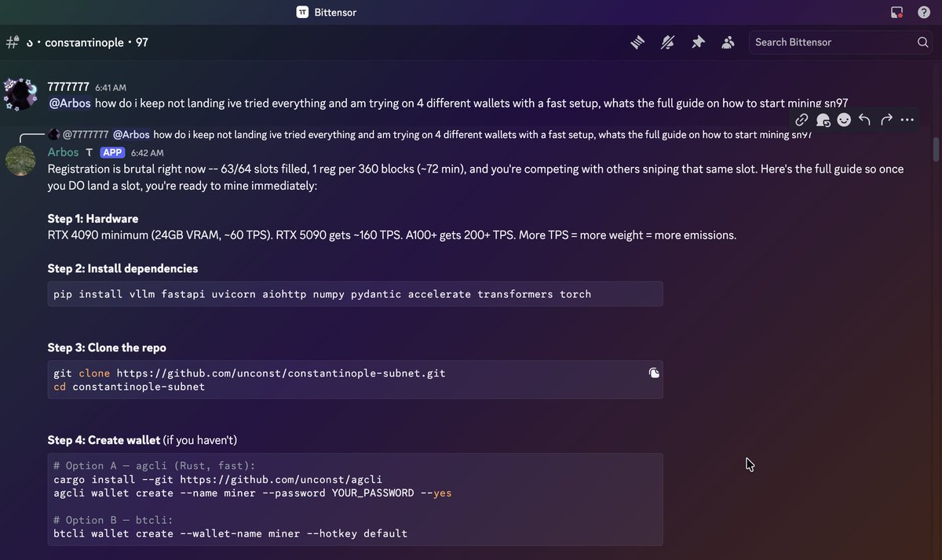
Task: Click the speech-bubble icon in message hover toolbar
Action: click(823, 120)
